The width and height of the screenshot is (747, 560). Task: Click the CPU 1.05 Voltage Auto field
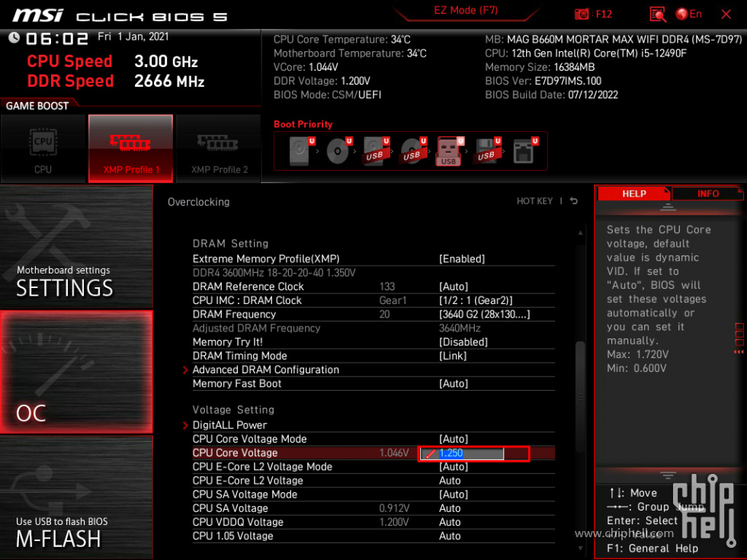(450, 536)
